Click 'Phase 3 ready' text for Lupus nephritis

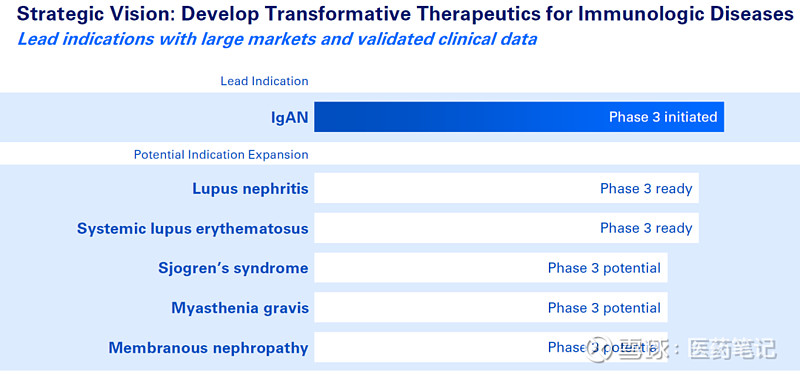[646, 188]
